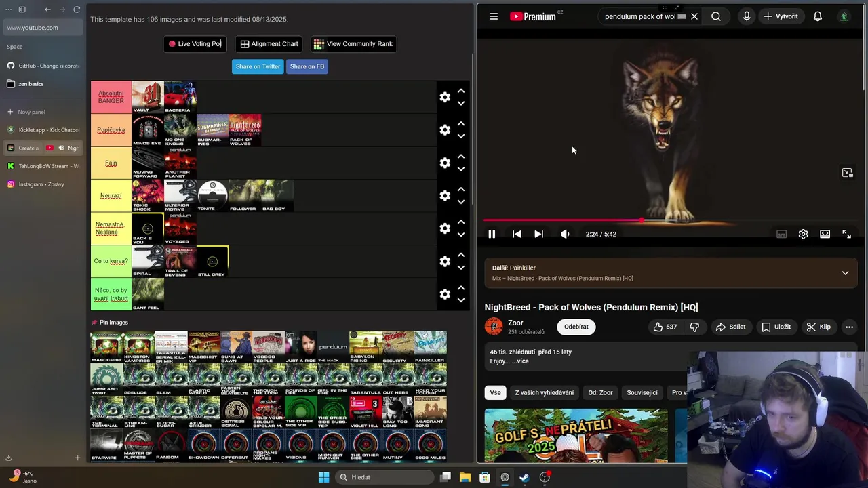The image size is (868, 488).
Task: Move the Neurazí row down
Action: point(461,202)
